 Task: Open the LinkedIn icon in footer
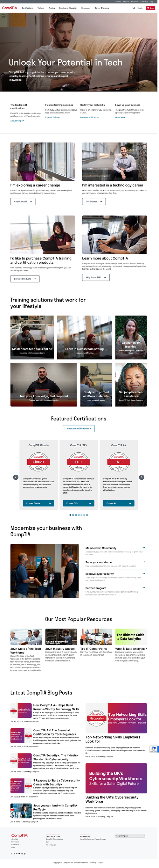coord(17,854)
